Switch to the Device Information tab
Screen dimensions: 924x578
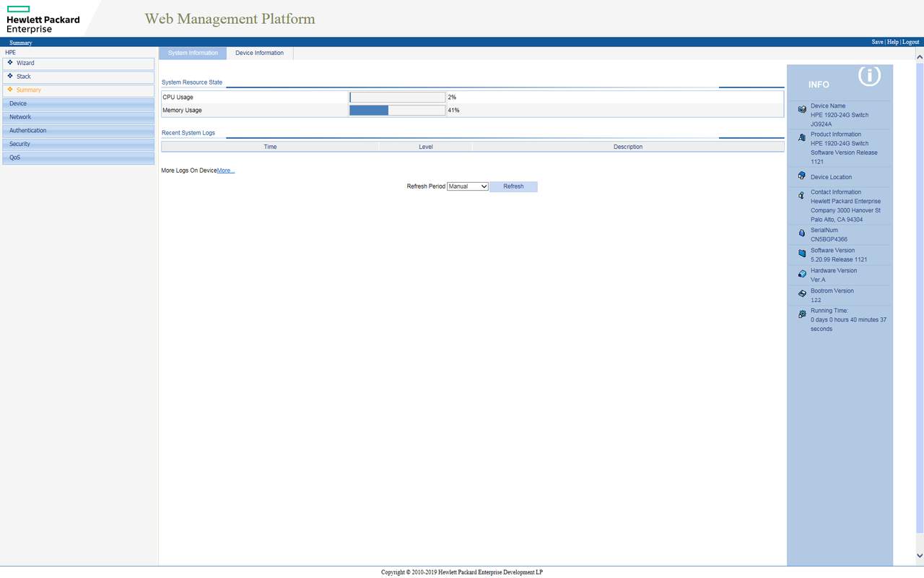[260, 53]
